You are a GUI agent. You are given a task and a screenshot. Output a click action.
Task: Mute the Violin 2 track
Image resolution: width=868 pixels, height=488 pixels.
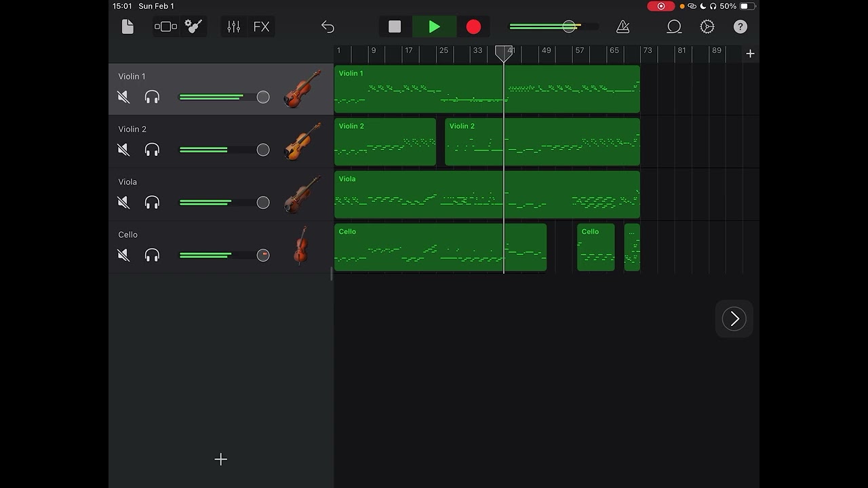coord(123,150)
